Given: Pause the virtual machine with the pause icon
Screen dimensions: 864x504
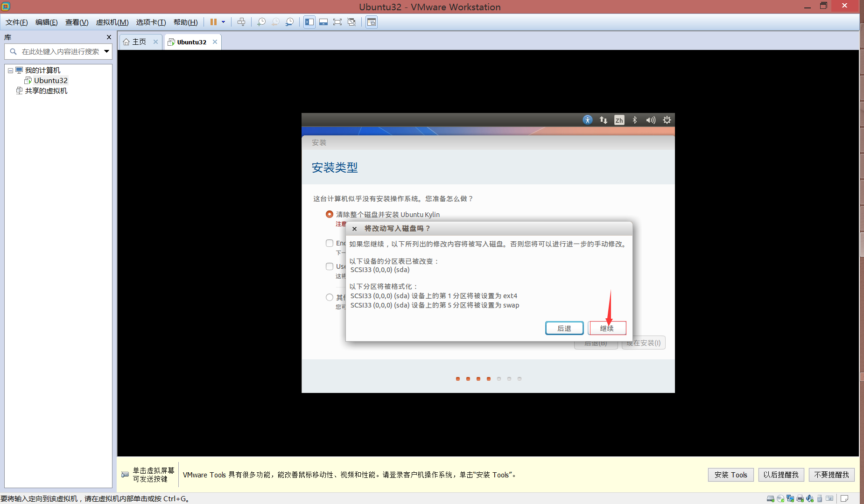Looking at the screenshot, I should [213, 22].
